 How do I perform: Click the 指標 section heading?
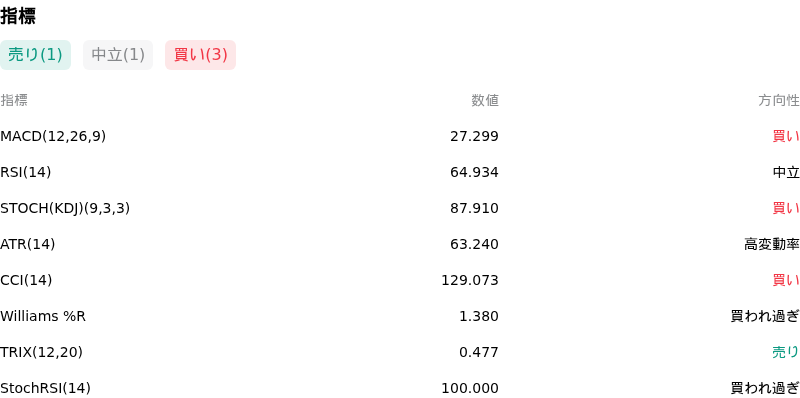point(18,16)
